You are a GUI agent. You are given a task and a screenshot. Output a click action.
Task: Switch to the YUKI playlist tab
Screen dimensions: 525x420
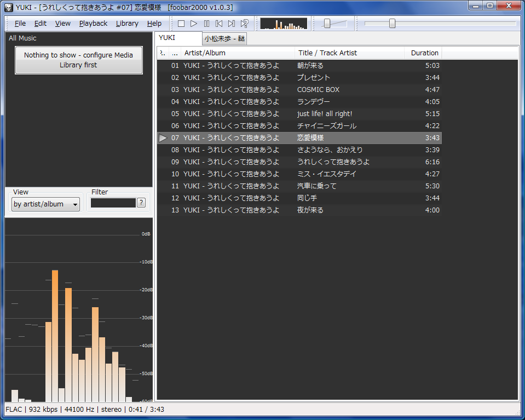[x=178, y=38]
